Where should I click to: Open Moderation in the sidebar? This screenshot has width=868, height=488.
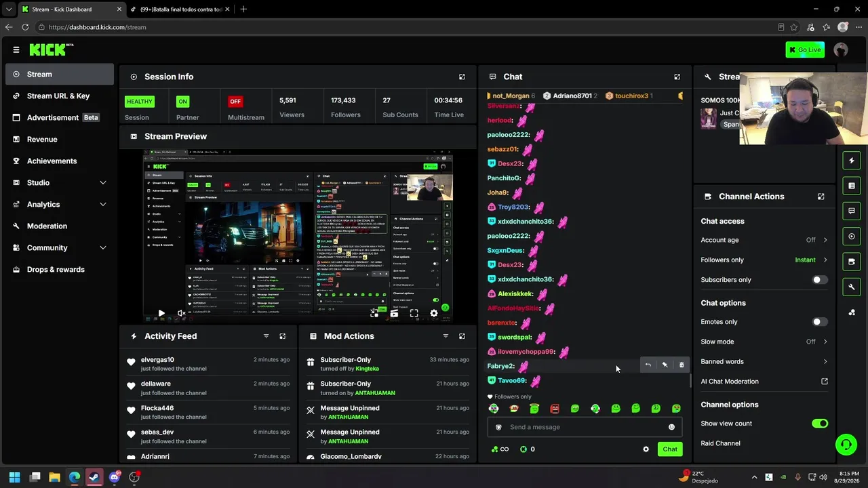coord(60,226)
